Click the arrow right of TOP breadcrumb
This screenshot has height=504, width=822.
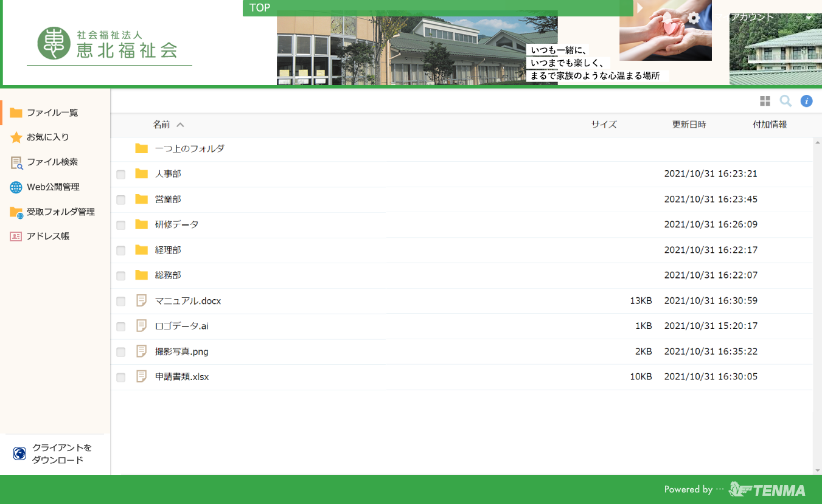pos(639,8)
